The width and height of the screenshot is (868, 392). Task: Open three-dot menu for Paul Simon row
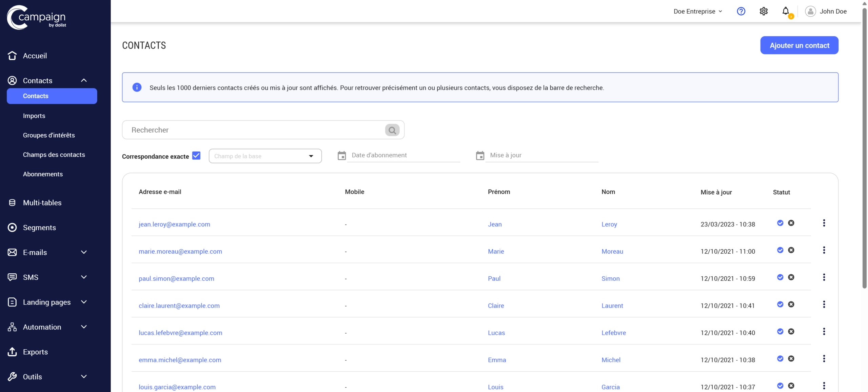(x=824, y=277)
